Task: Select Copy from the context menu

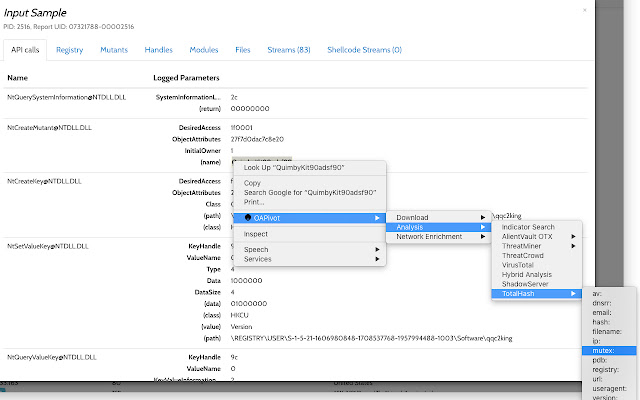Action: click(252, 183)
